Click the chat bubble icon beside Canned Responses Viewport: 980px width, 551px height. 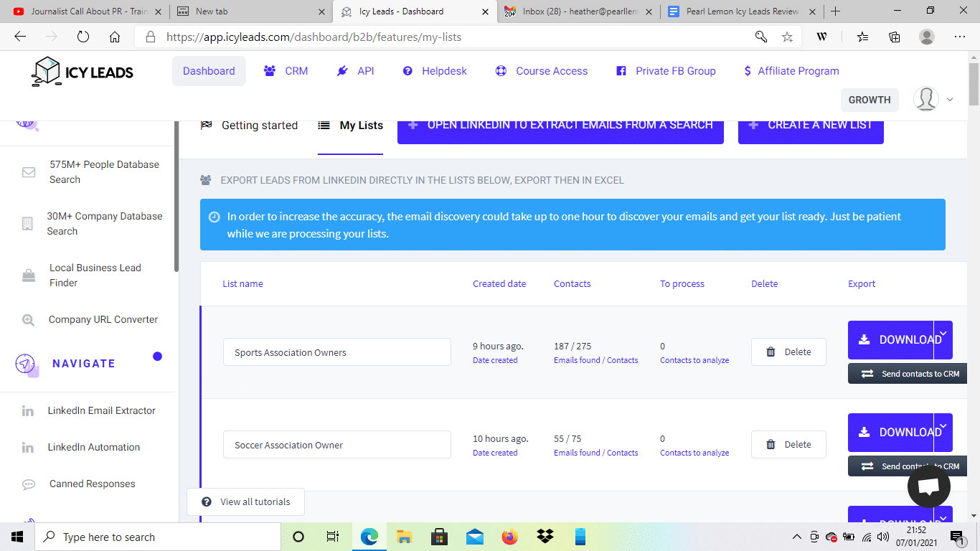pyautogui.click(x=29, y=484)
